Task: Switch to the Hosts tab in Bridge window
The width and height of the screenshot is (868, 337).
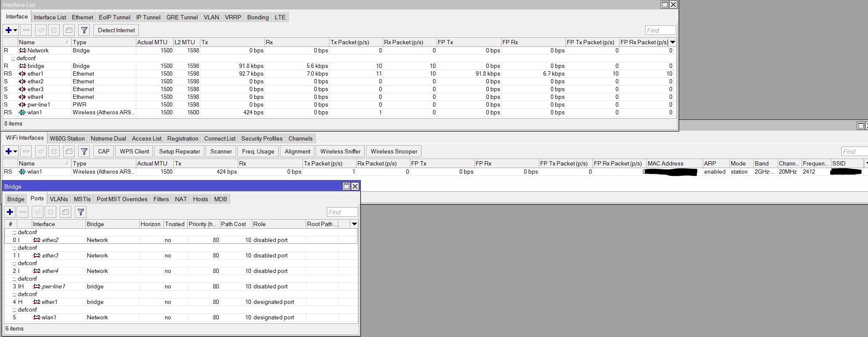Action: (x=200, y=199)
